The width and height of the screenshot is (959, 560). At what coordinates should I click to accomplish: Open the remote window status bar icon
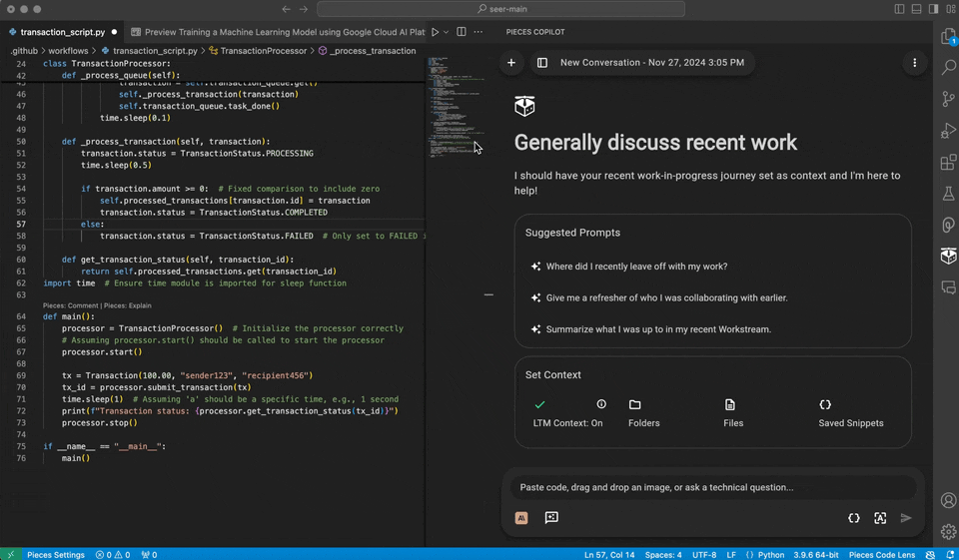point(10,554)
